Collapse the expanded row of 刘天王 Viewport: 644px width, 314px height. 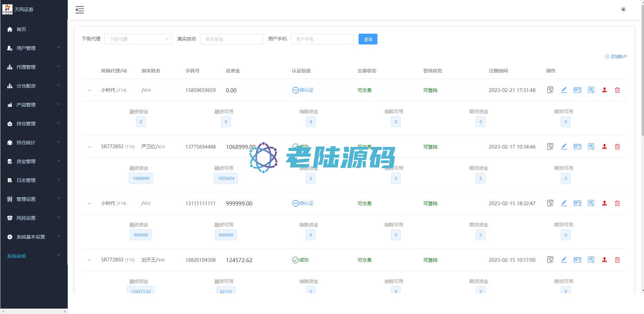click(x=89, y=260)
